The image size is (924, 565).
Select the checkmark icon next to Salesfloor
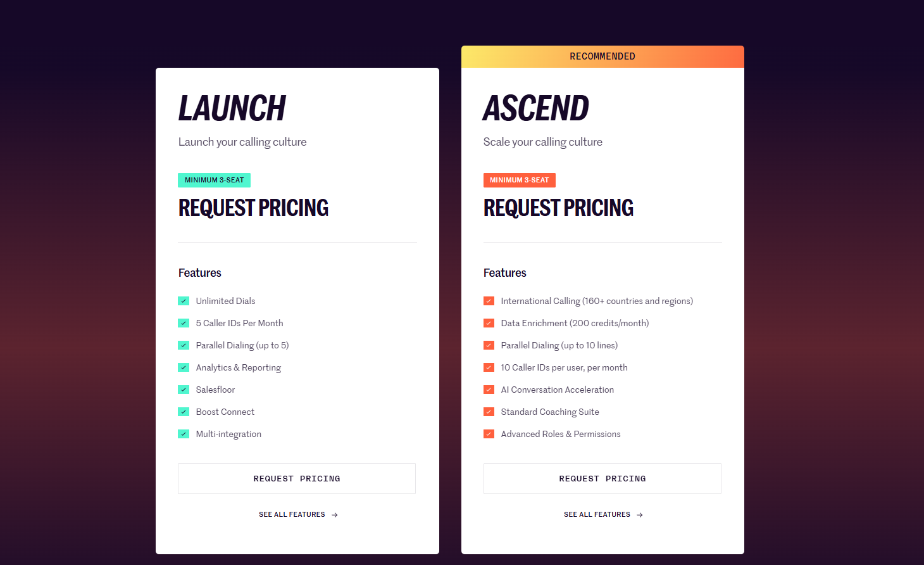pos(184,390)
